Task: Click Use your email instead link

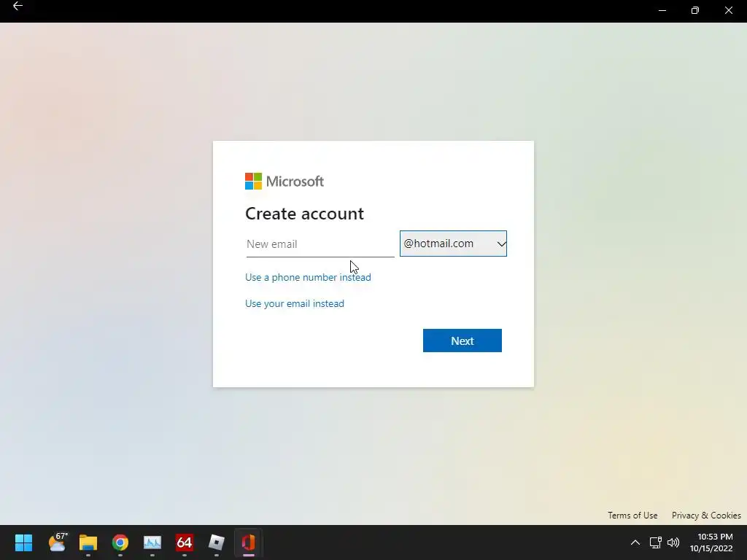Action: (295, 303)
